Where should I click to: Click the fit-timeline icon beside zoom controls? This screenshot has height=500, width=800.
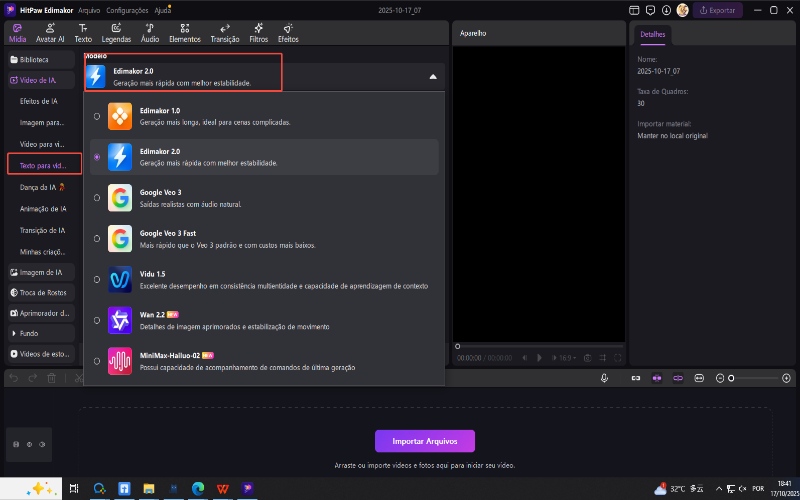698,378
